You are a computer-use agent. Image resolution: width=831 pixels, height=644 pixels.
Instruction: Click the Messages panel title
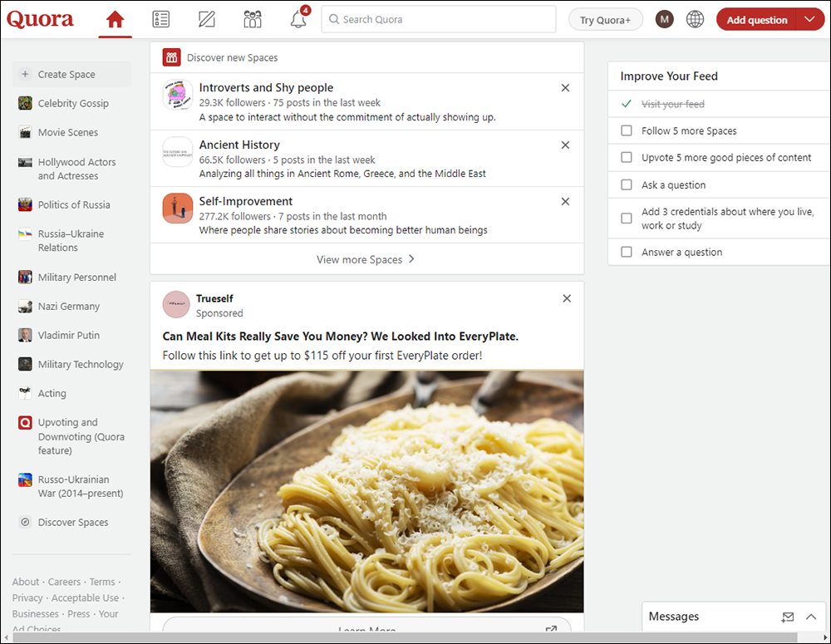[x=674, y=616]
